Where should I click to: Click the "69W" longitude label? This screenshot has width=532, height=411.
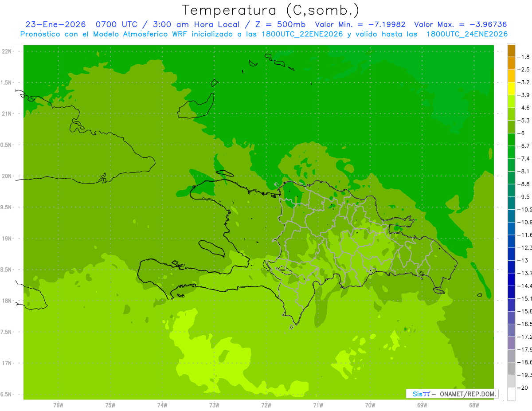(x=422, y=405)
